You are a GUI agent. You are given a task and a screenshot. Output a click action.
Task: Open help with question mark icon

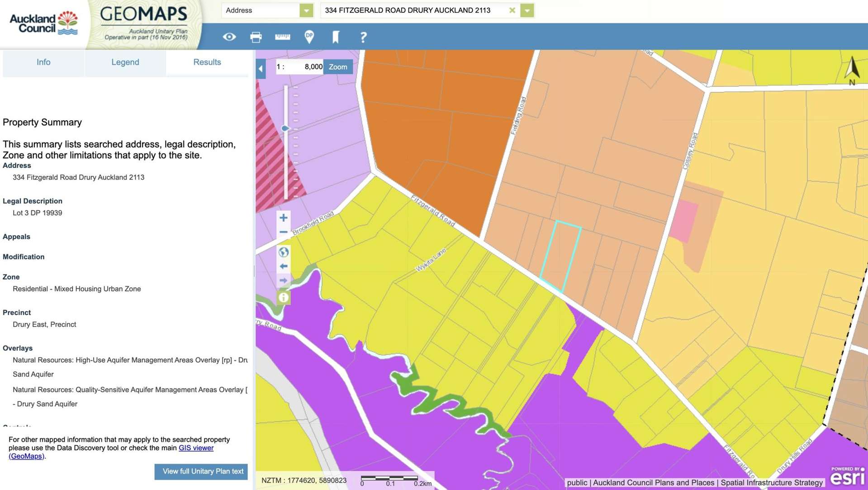click(363, 37)
